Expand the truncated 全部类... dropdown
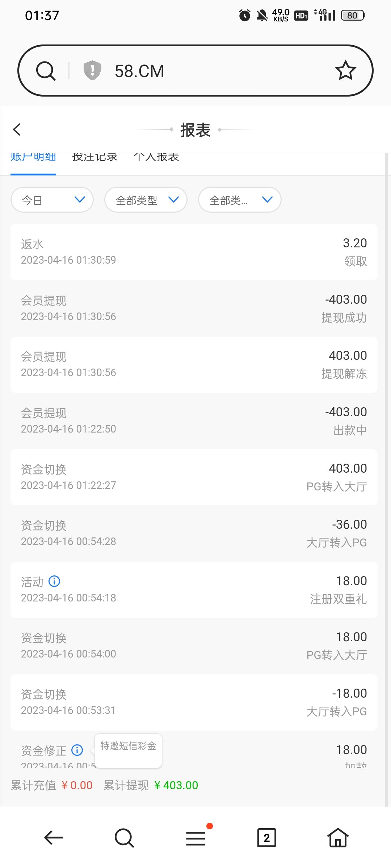Image resolution: width=391 pixels, height=868 pixels. tap(240, 200)
